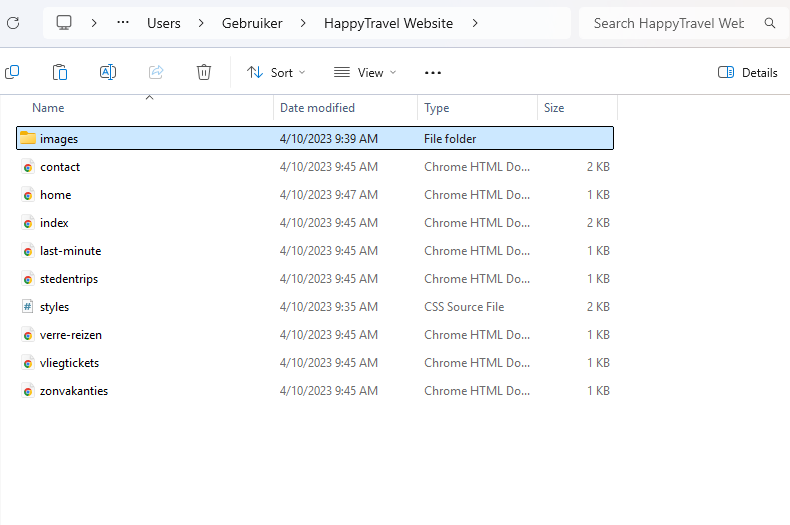Click the magnifying glass search icon
The image size is (790, 525).
769,22
